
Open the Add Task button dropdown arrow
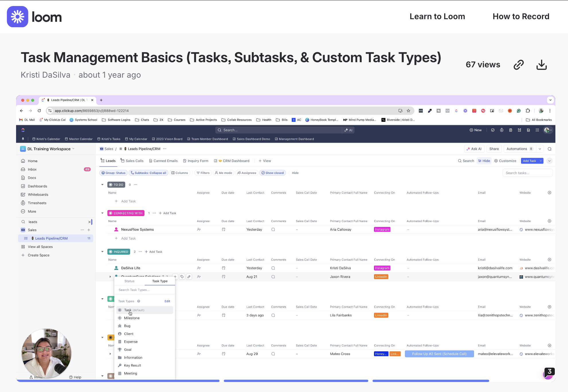click(x=540, y=161)
